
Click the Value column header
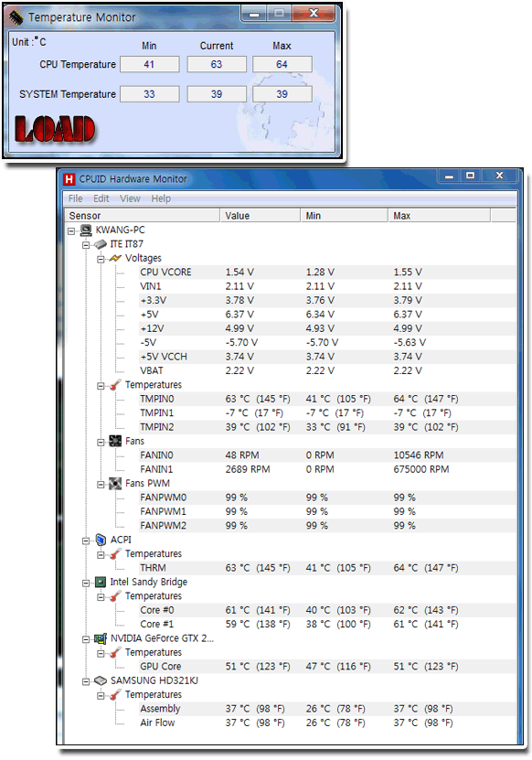[x=261, y=216]
